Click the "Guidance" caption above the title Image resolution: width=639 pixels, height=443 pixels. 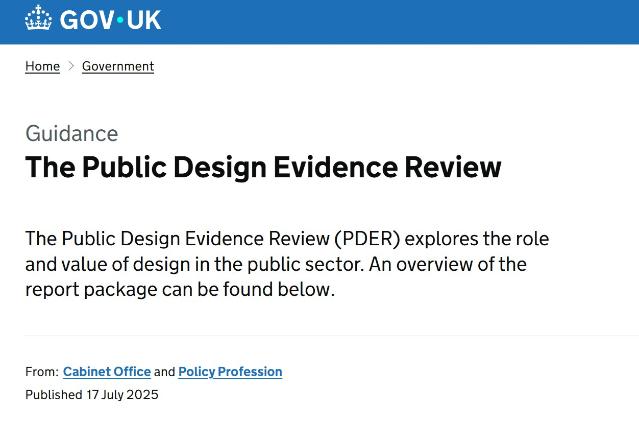71,134
